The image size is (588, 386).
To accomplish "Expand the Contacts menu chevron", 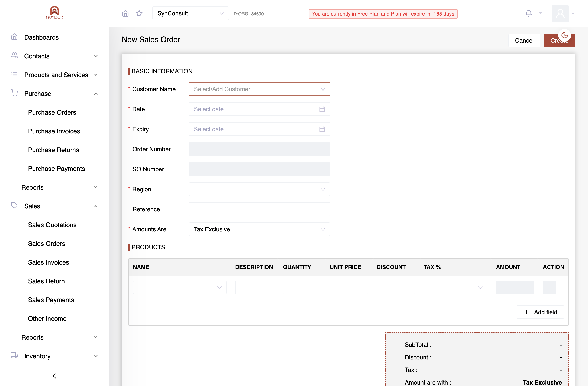I will (96, 56).
